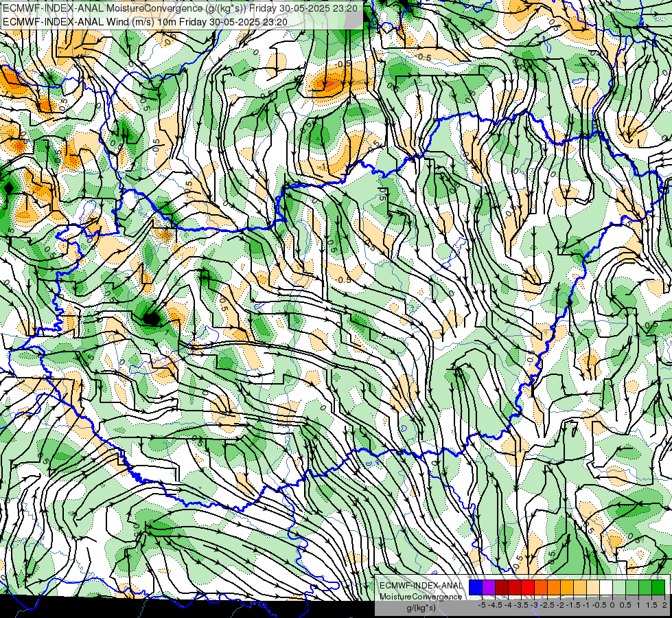
Task: Click the "MoistureConvergence (g/(kg*s))" title line
Action: (x=180, y=8)
